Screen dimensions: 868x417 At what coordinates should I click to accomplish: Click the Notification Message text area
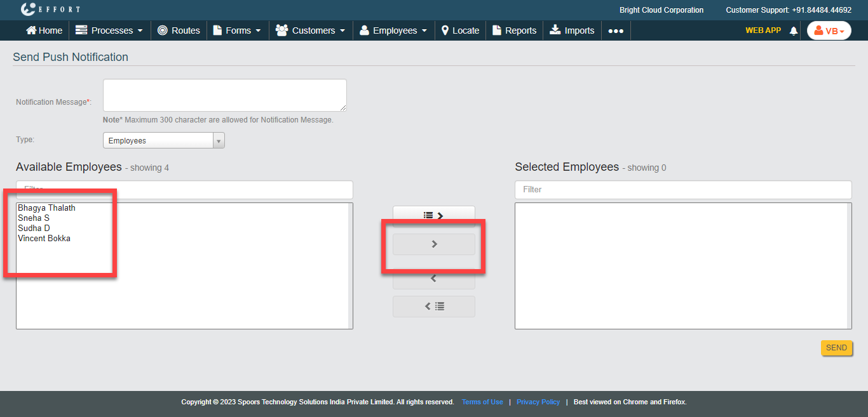224,95
